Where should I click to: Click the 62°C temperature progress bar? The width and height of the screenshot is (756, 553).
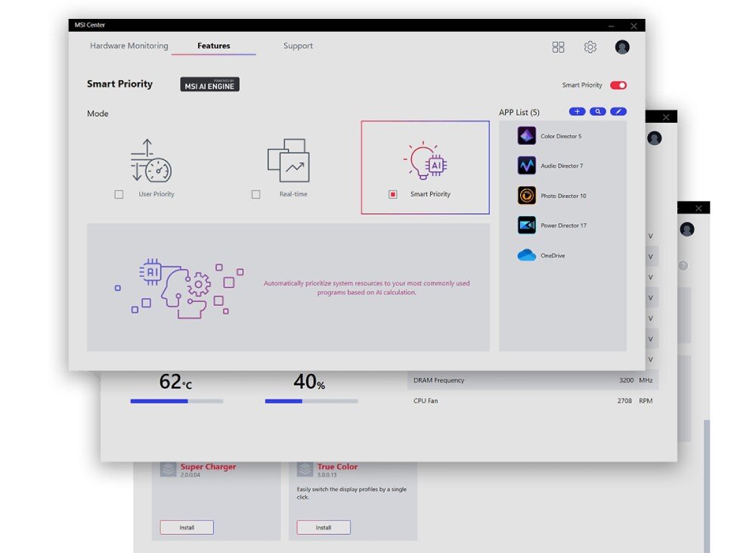pos(176,401)
